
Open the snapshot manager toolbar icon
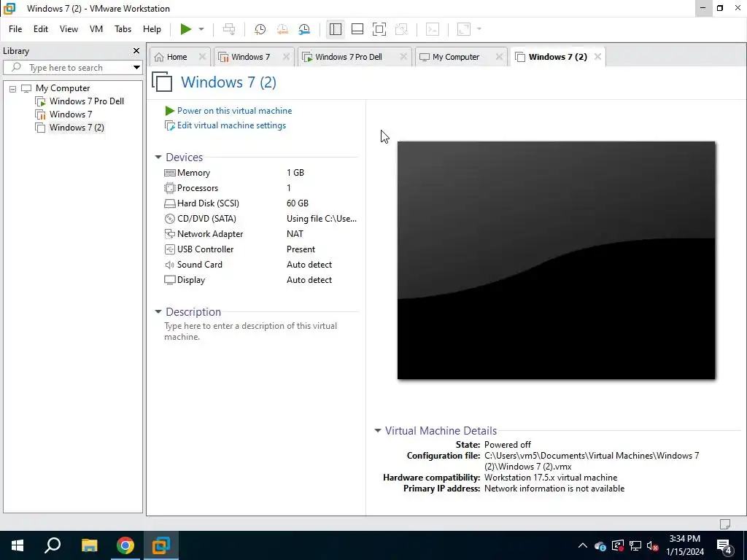(x=304, y=29)
